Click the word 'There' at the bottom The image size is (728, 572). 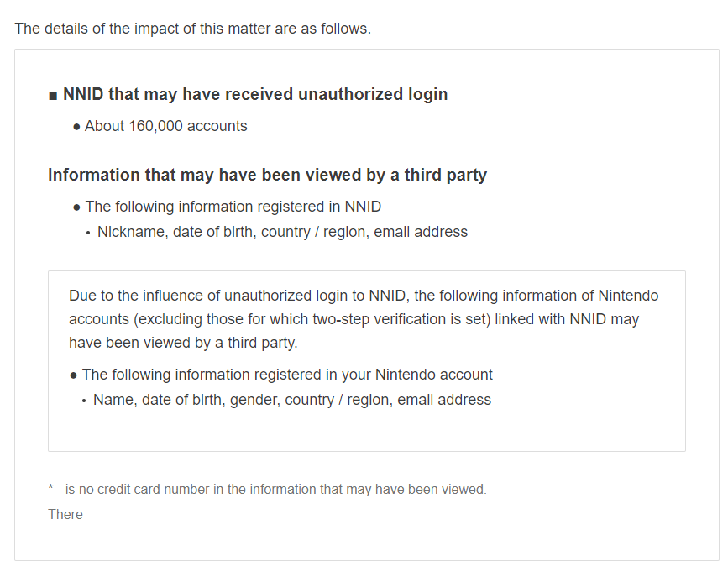tap(65, 514)
